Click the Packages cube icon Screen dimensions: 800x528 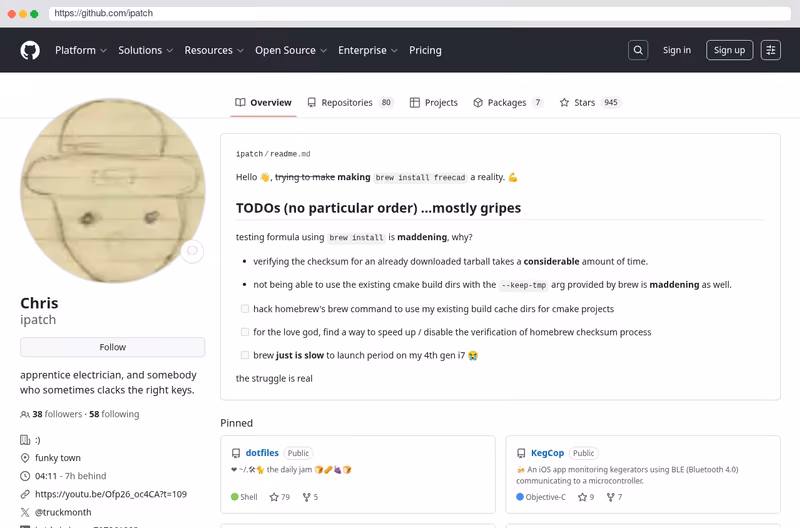pos(478,103)
